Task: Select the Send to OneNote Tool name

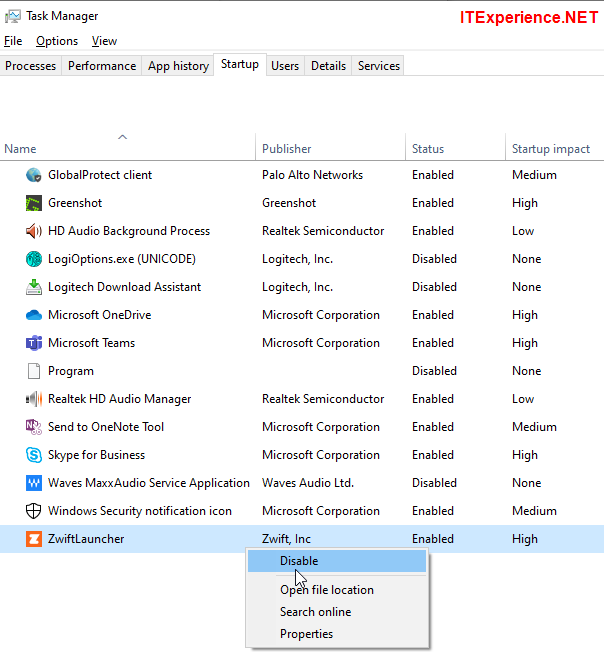Action: tap(106, 427)
